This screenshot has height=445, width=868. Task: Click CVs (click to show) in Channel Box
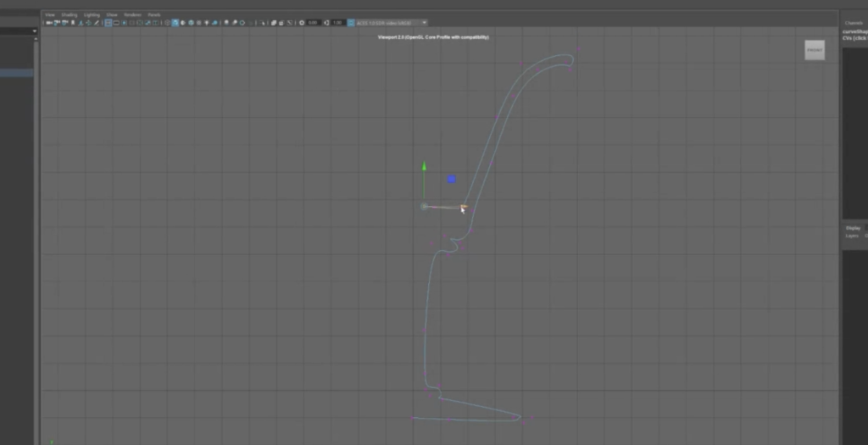pyautogui.click(x=855, y=38)
